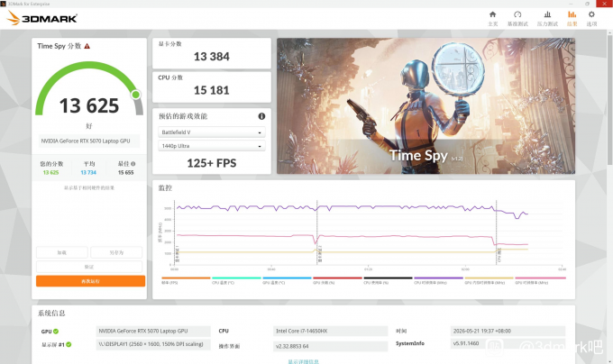Click the time 2026-05-21 19:37 field
613x364 pixels.
(508, 331)
